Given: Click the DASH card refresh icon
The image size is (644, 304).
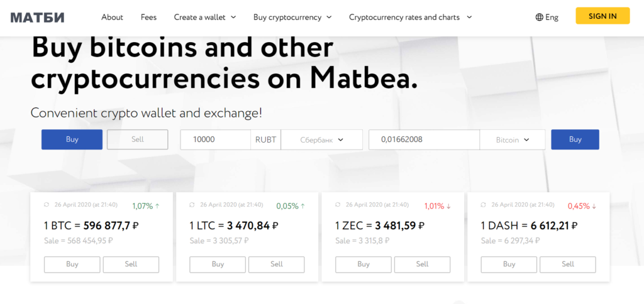Looking at the screenshot, I should [483, 204].
